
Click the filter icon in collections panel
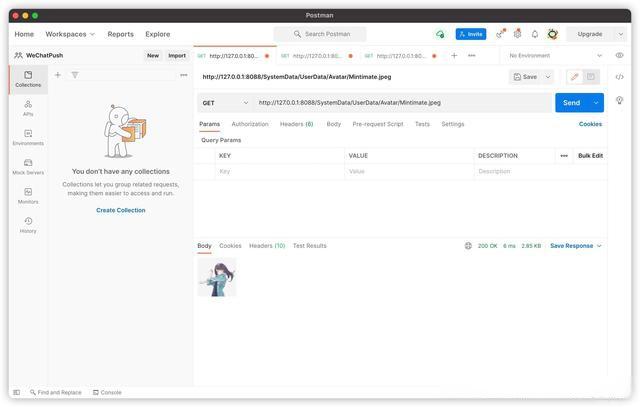click(75, 75)
